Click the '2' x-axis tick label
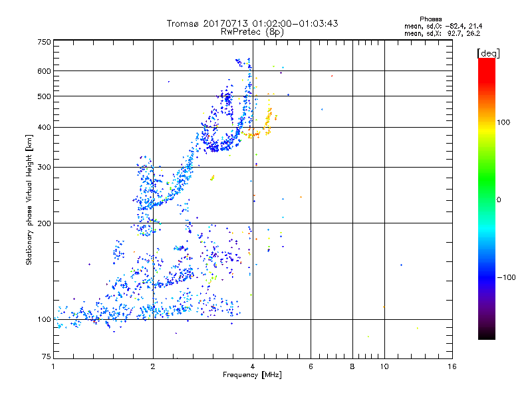This screenshot has width=532, height=399. (x=153, y=366)
